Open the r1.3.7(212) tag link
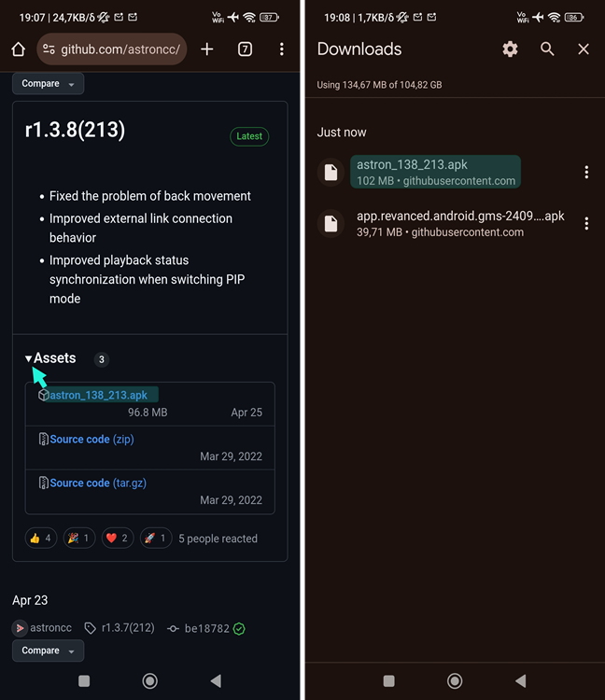 [128, 628]
